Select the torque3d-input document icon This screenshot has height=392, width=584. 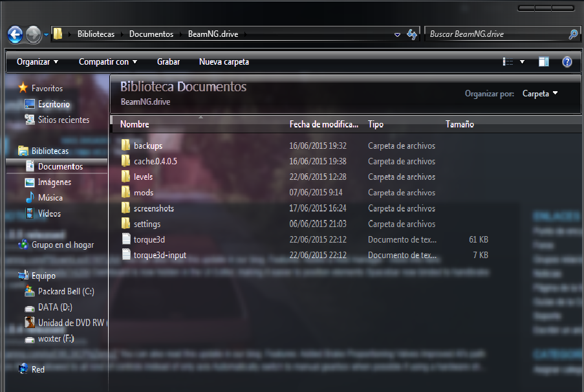[126, 254]
